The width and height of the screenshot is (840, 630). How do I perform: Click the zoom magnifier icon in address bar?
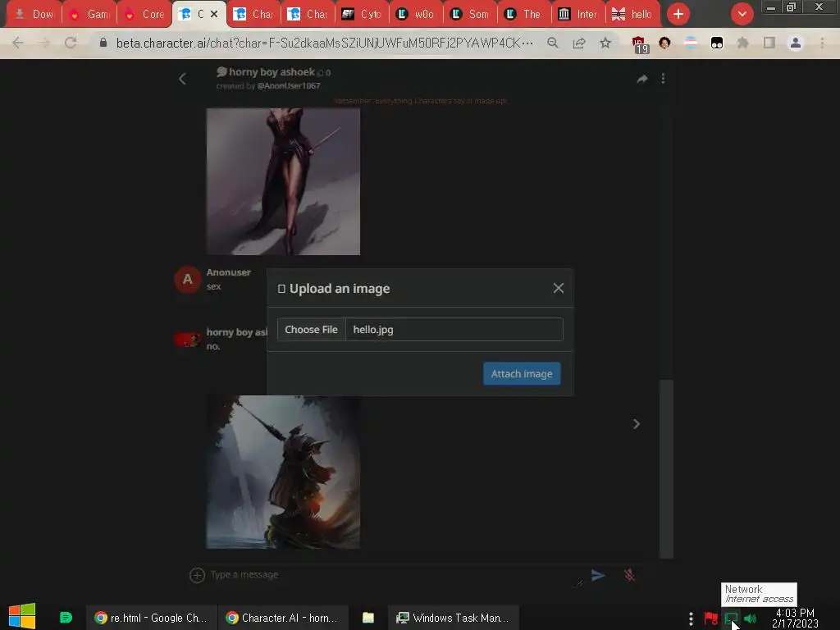553,43
